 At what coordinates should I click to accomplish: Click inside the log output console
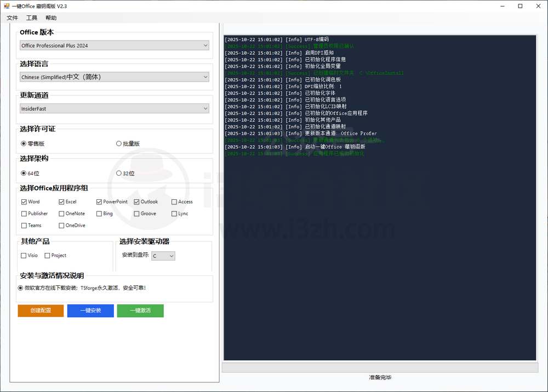[379, 246]
